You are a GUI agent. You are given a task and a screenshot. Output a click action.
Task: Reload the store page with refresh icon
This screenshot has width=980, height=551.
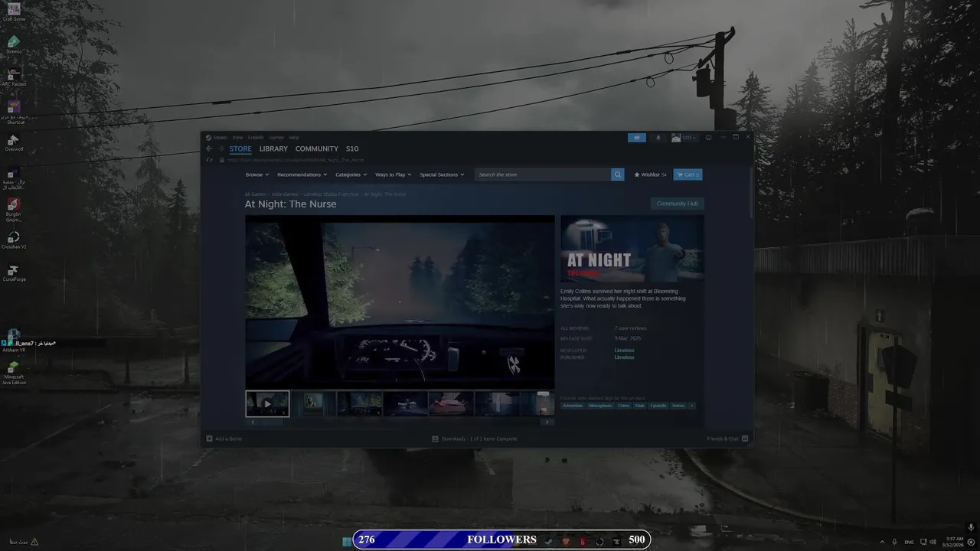209,160
